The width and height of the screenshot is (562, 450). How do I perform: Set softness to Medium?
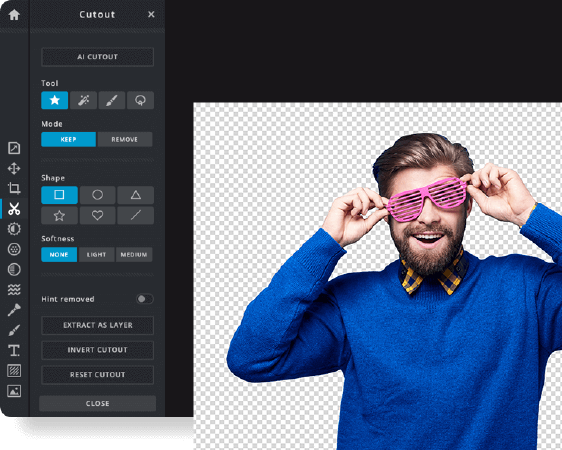point(134,254)
